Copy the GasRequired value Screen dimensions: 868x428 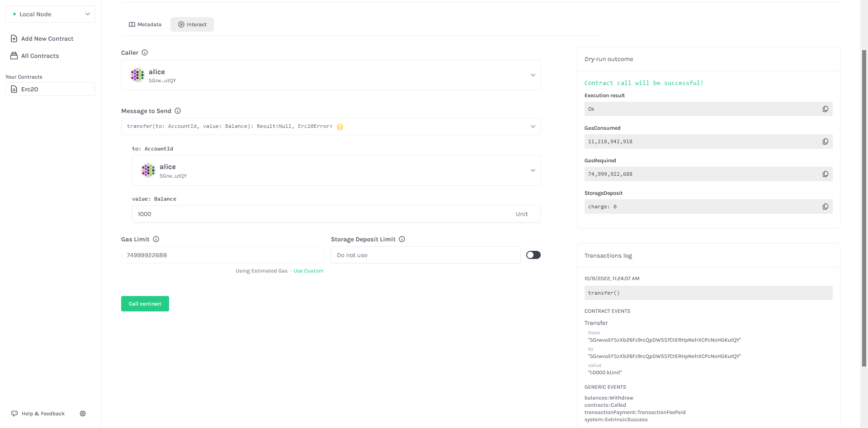pos(826,174)
